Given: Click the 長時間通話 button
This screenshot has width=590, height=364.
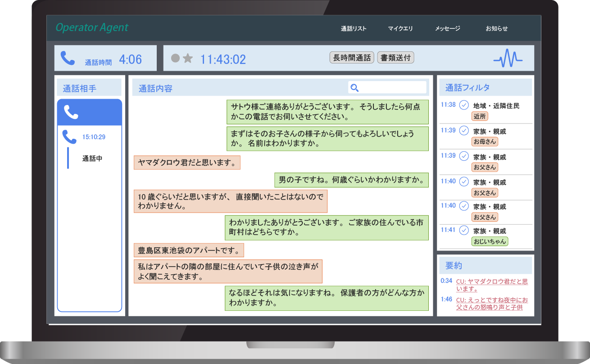Looking at the screenshot, I should point(352,58).
